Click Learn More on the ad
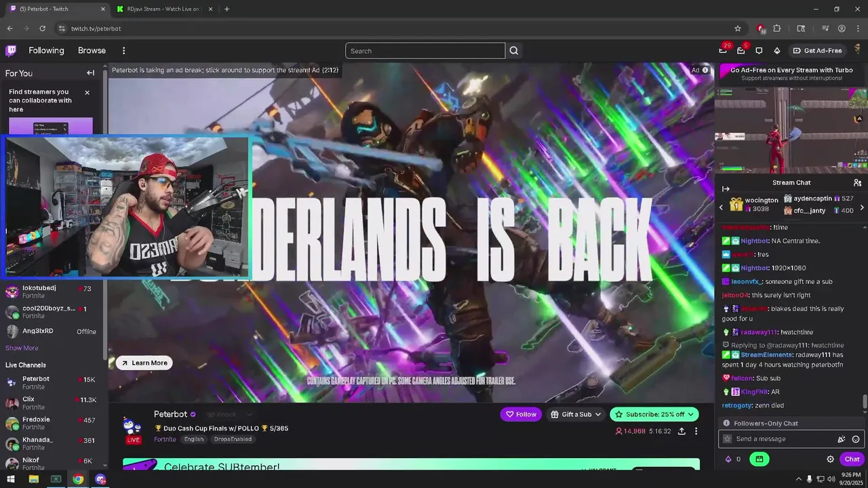868x488 pixels. [x=144, y=363]
